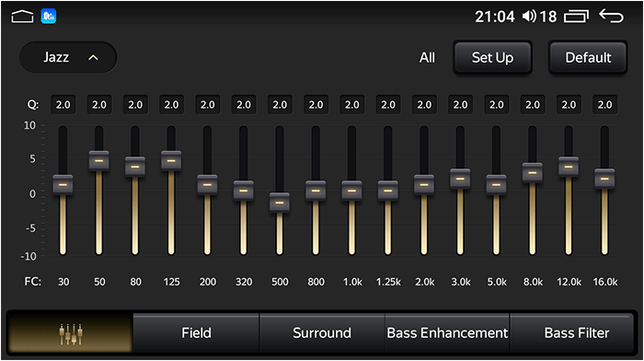Select the Bass Filter tab

pos(577,332)
